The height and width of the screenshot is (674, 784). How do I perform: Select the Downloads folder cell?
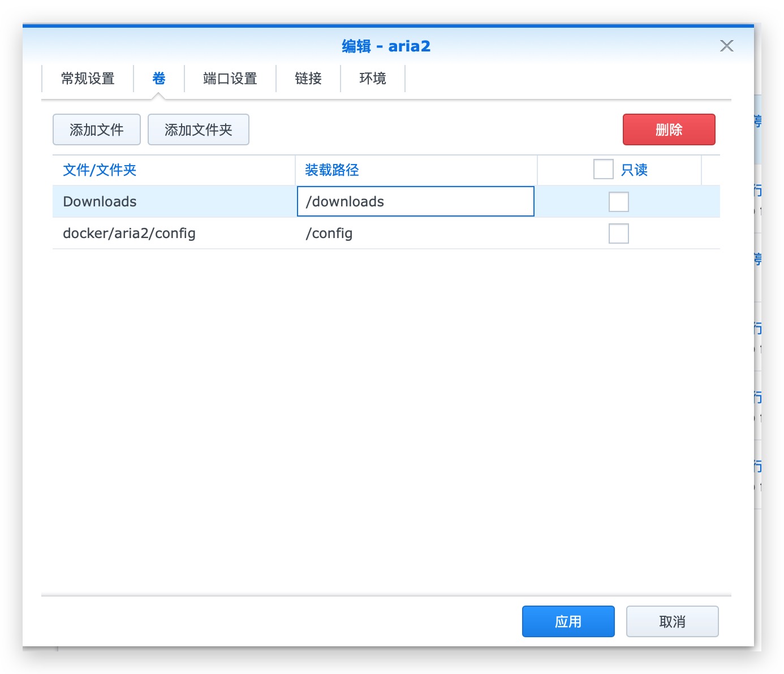[174, 201]
